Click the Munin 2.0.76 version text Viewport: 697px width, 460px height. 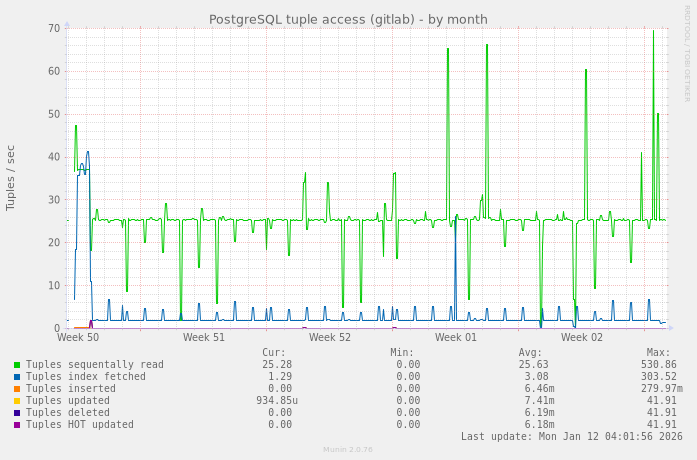(348, 450)
